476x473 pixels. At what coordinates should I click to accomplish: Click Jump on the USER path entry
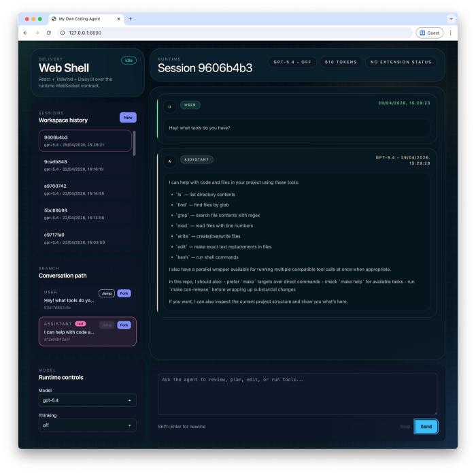(107, 293)
